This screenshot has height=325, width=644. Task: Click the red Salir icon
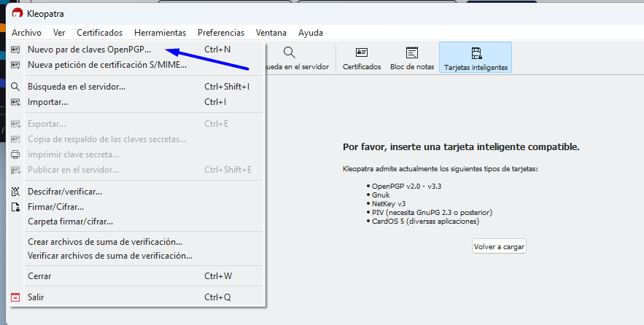pos(15,297)
